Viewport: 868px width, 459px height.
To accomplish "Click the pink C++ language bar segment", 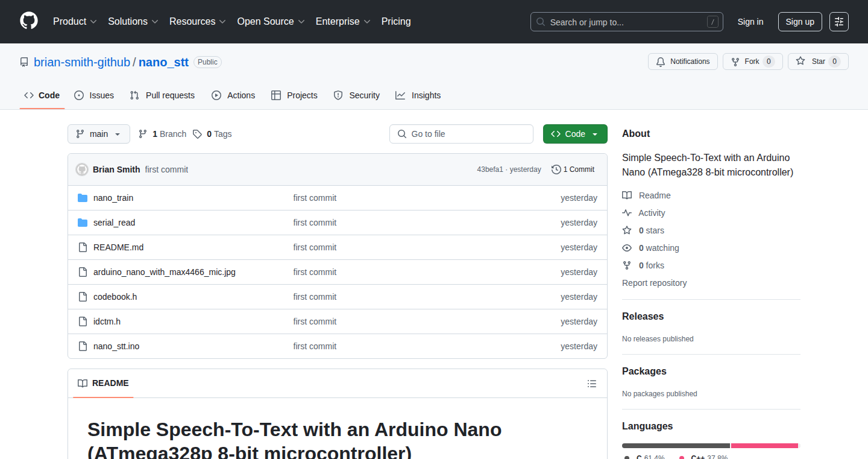I will (764, 446).
